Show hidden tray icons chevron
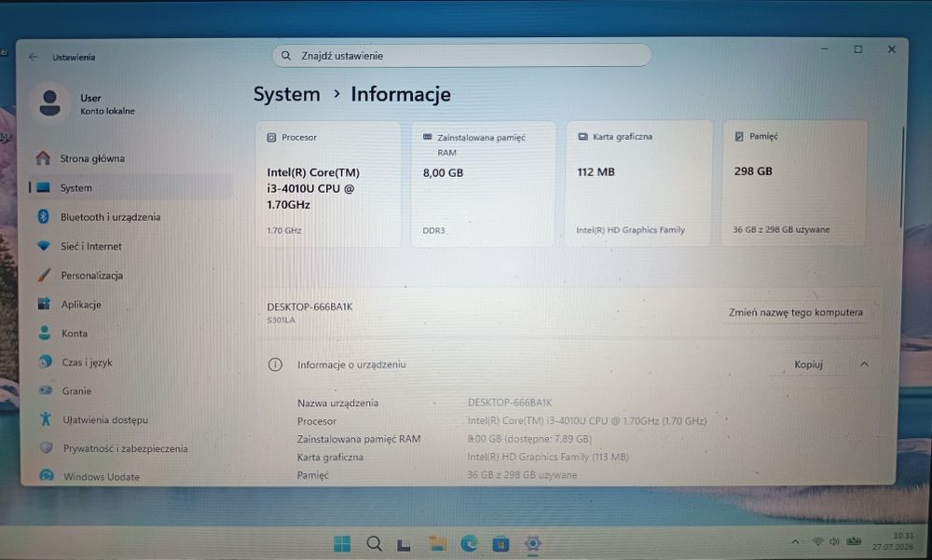The height and width of the screenshot is (560, 932). pos(795,541)
